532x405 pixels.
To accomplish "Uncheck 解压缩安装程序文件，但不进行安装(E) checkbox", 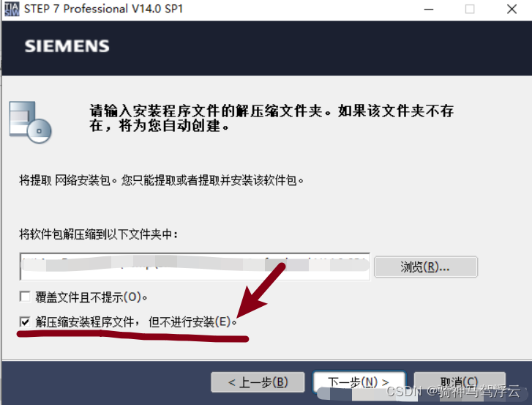I will click(25, 322).
